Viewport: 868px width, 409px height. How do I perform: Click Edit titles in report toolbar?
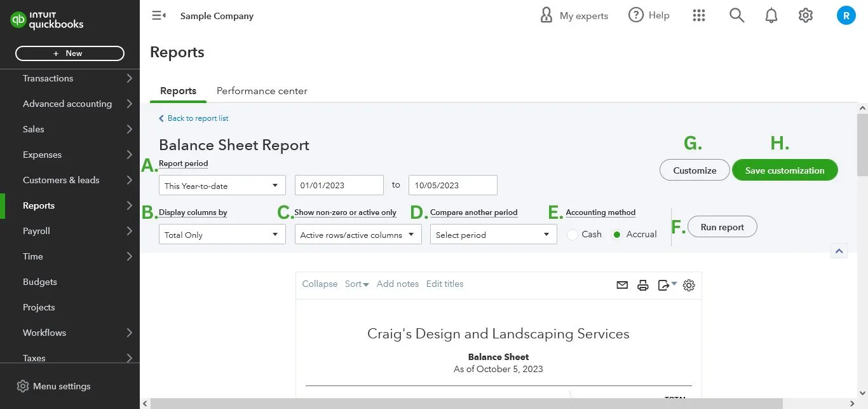[x=445, y=284]
